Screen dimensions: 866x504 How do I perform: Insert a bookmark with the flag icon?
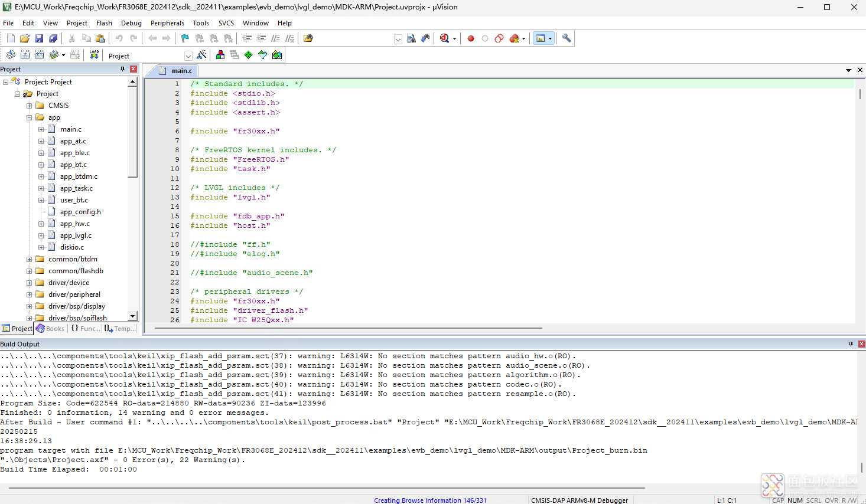[x=185, y=38]
